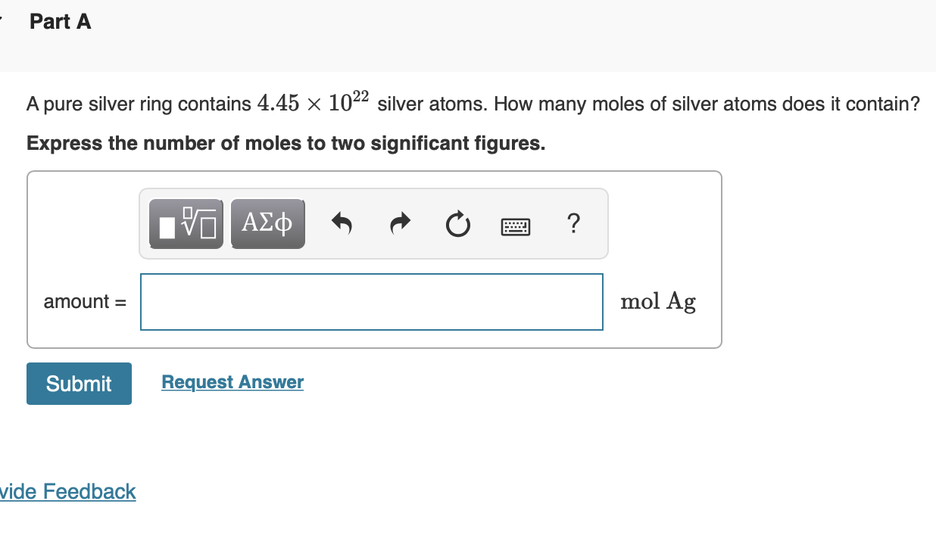Viewport: 936px width, 560px height.
Task: Open the on-screen keyboard shortcuts
Action: (x=516, y=225)
